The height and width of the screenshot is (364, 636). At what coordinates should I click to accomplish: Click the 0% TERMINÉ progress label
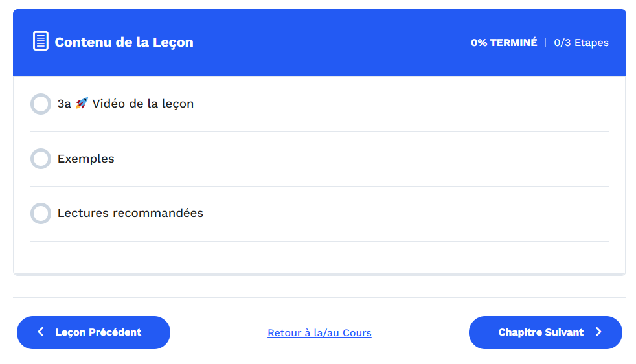point(504,43)
